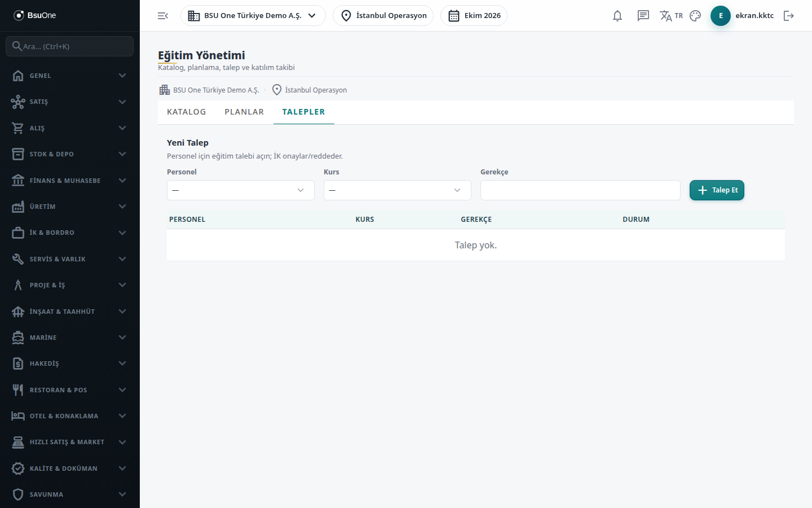This screenshot has height=508, width=812.
Task: Open the theme palette icon
Action: 695,16
